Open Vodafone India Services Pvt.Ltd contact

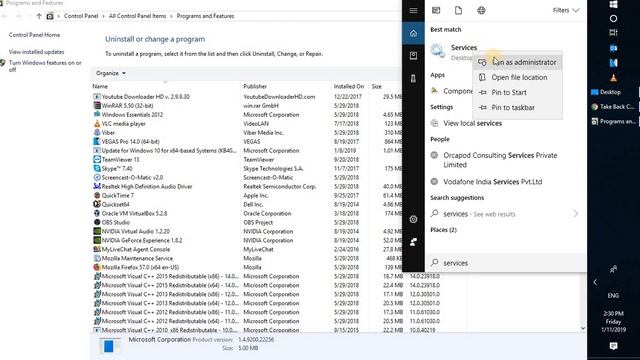pyautogui.click(x=493, y=182)
